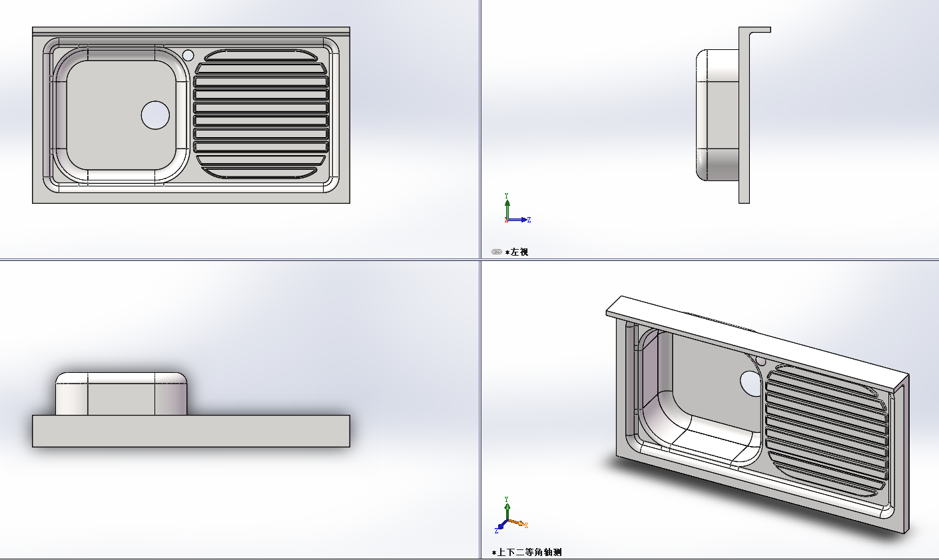The image size is (939, 560).
Task: Click the coordinate triad in the left-view pane
Action: click(517, 208)
